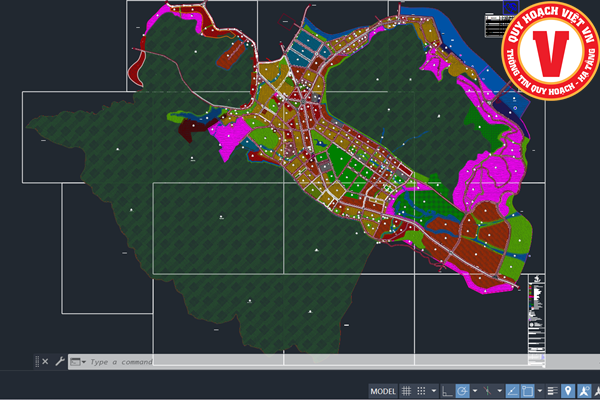
Task: Click the lineweight display icon
Action: click(x=552, y=390)
